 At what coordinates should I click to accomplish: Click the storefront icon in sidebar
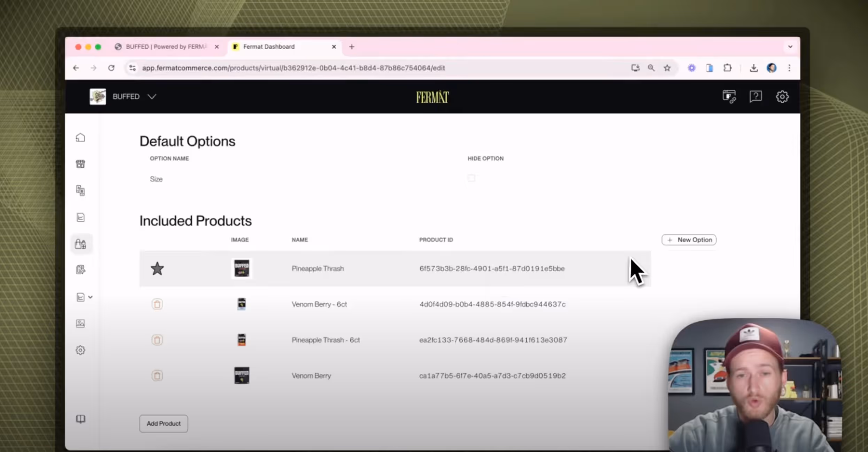80,164
